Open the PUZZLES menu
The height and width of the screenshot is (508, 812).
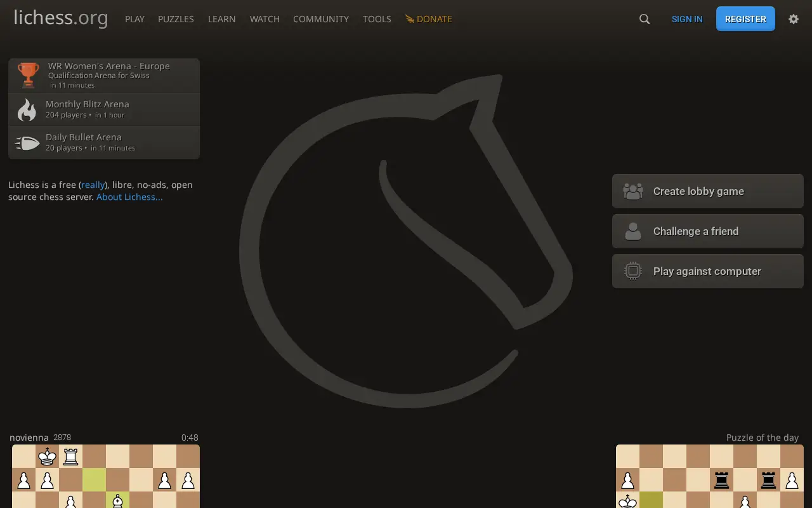click(176, 19)
